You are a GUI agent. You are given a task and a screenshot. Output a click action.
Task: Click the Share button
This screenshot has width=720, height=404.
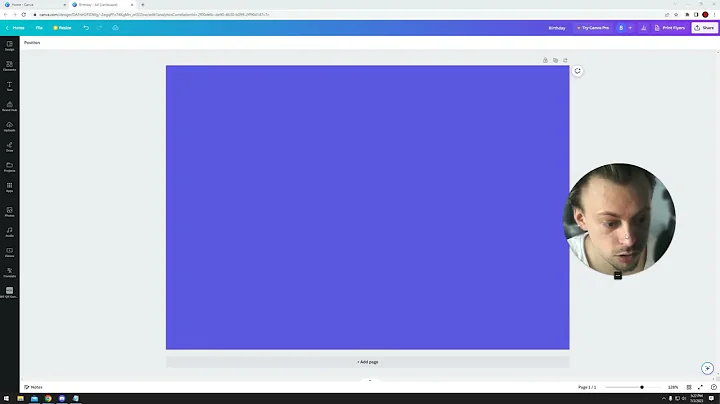click(704, 28)
